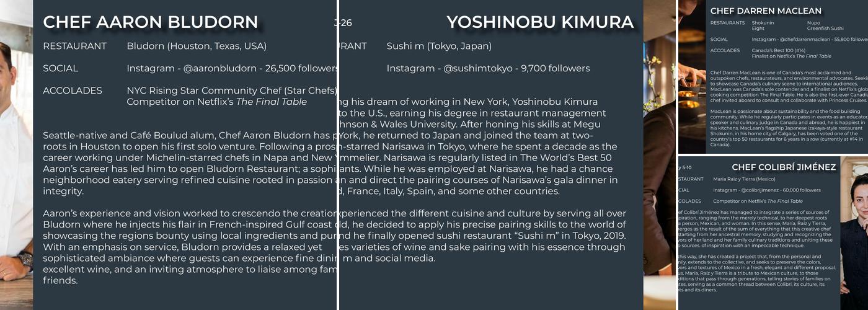Click the Chef Darren MacLean heading
The image size is (868, 310).
(766, 11)
